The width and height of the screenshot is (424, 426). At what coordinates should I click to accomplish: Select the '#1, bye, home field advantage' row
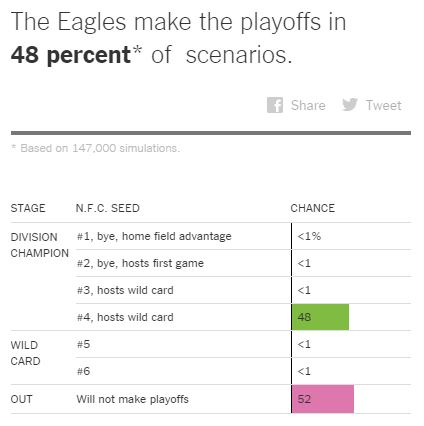click(x=243, y=236)
